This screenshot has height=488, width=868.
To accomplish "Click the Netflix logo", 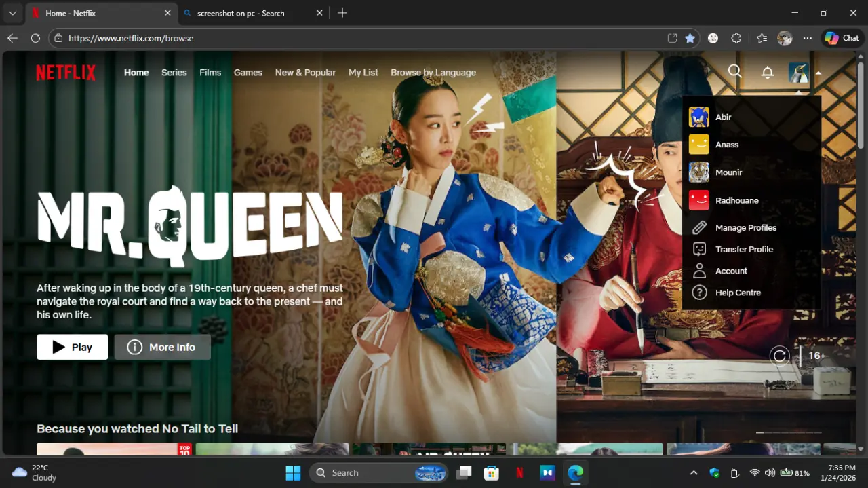I will [x=66, y=73].
